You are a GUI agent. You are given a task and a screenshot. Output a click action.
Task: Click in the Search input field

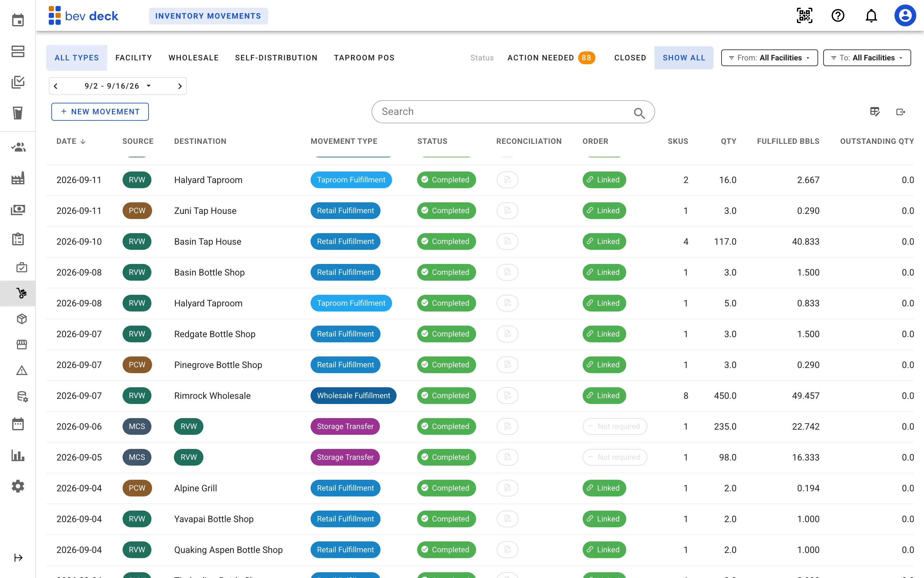point(513,112)
